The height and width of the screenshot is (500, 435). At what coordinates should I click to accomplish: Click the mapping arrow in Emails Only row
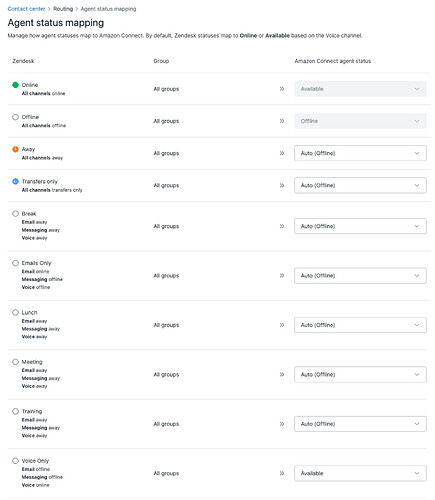coord(282,276)
